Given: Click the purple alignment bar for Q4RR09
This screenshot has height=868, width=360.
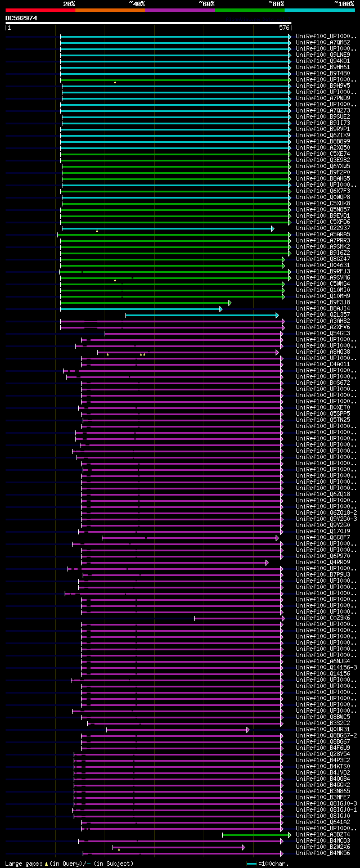Looking at the screenshot, I should [x=175, y=563].
